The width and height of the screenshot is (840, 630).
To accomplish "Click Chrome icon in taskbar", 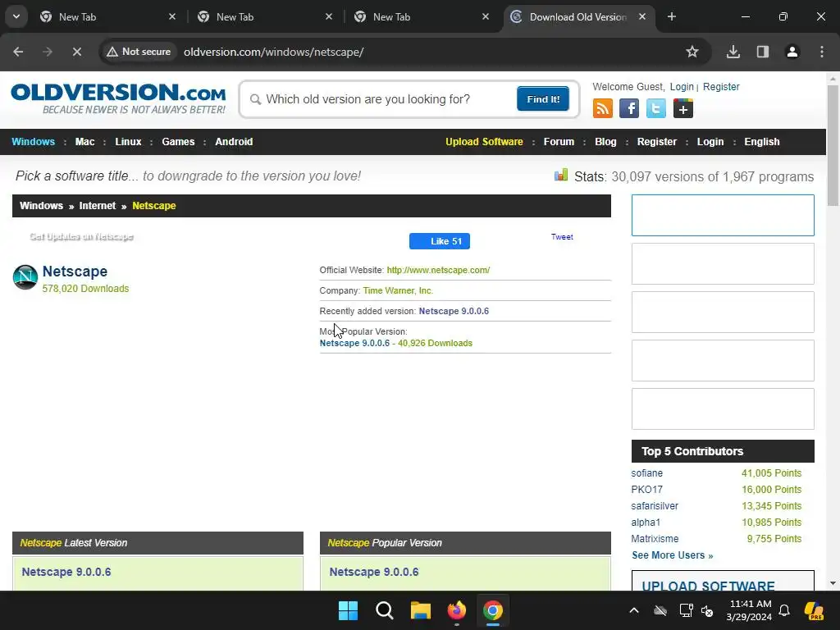I will (493, 610).
